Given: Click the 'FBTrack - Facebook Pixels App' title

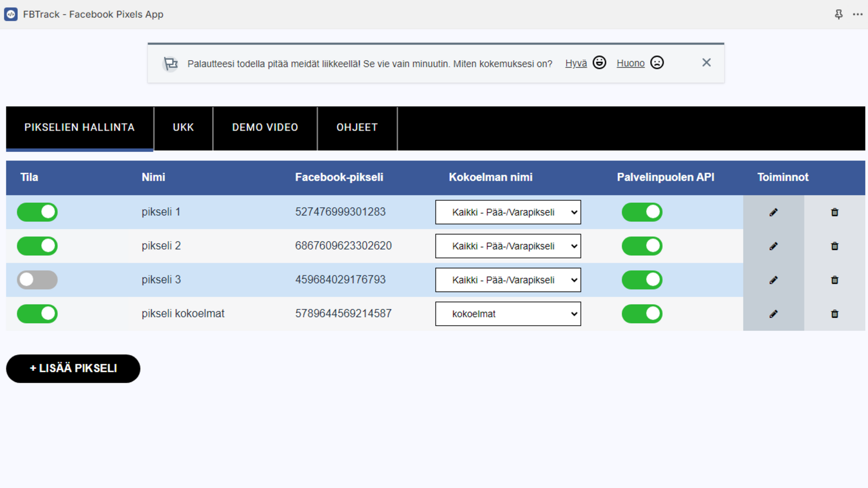Looking at the screenshot, I should pyautogui.click(x=93, y=15).
